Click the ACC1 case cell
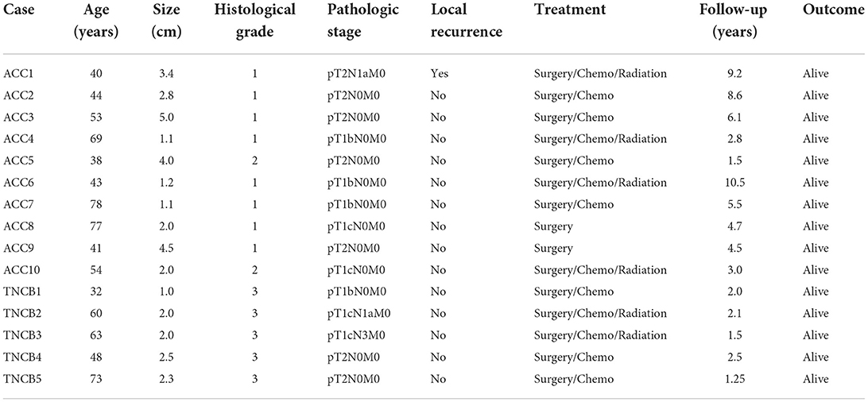The height and width of the screenshot is (402, 868). point(17,74)
